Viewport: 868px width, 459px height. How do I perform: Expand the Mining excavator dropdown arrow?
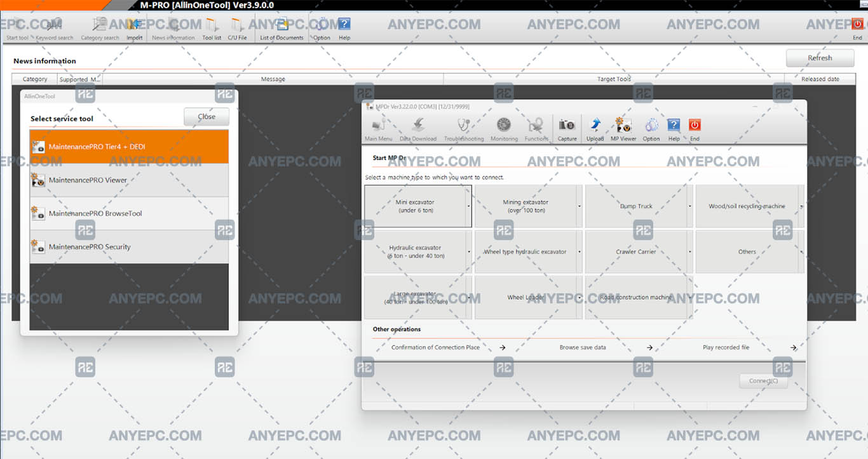coord(580,206)
